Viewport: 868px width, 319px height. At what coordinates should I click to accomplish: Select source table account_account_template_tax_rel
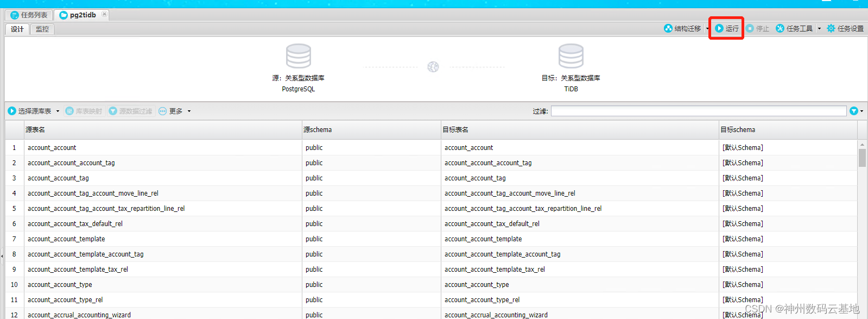78,270
